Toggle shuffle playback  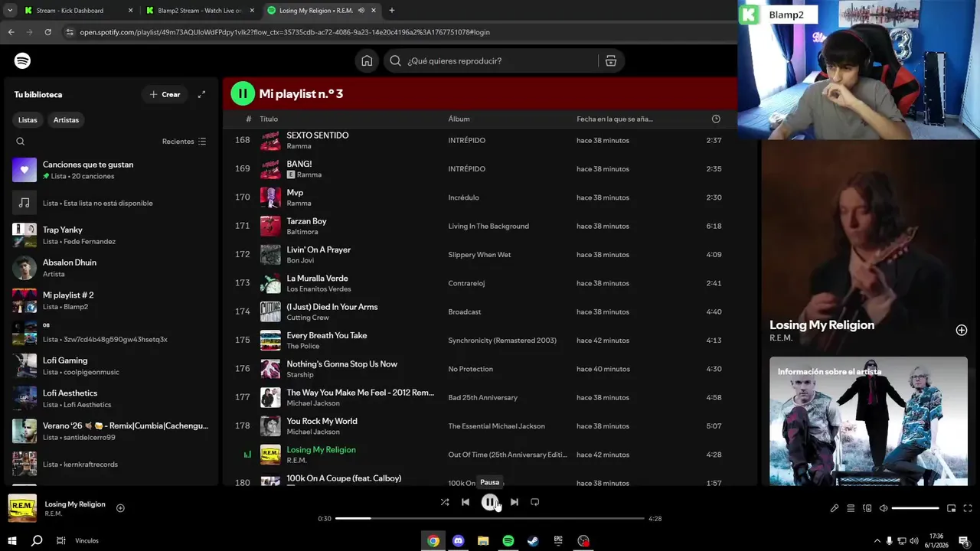(x=445, y=502)
